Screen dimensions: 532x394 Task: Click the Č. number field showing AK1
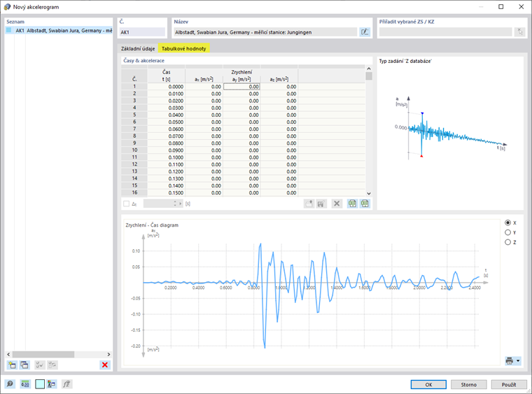coord(142,32)
